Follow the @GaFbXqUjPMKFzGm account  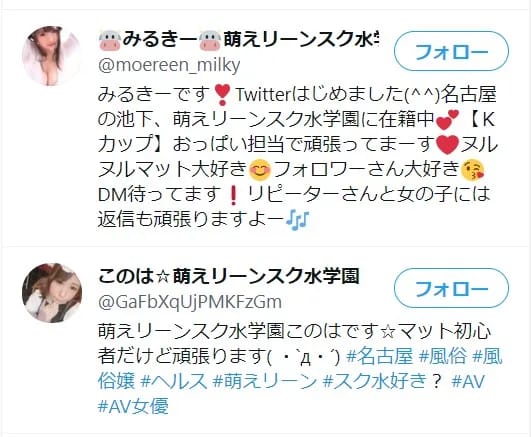click(x=451, y=288)
